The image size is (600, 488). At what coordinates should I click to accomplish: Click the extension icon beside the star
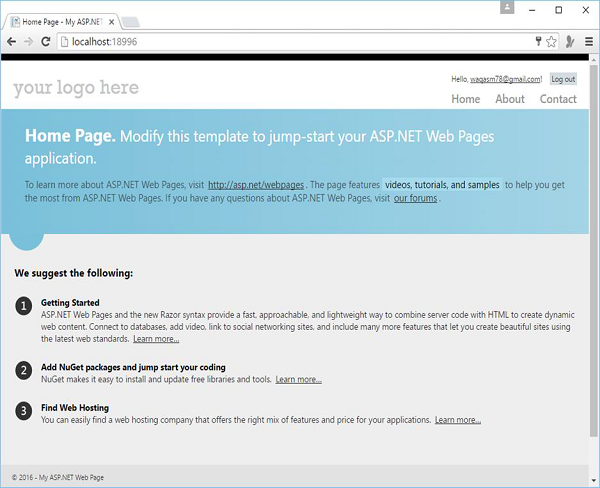(569, 41)
